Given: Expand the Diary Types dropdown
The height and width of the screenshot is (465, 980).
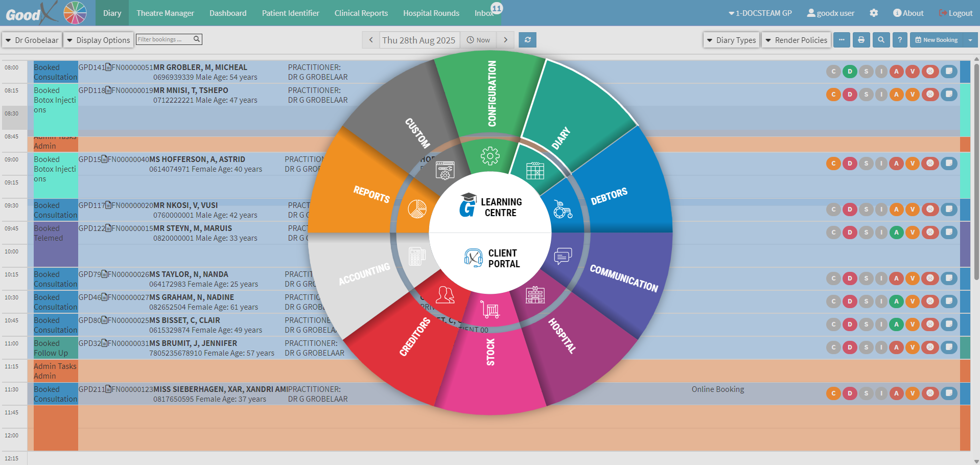Looking at the screenshot, I should [x=731, y=40].
